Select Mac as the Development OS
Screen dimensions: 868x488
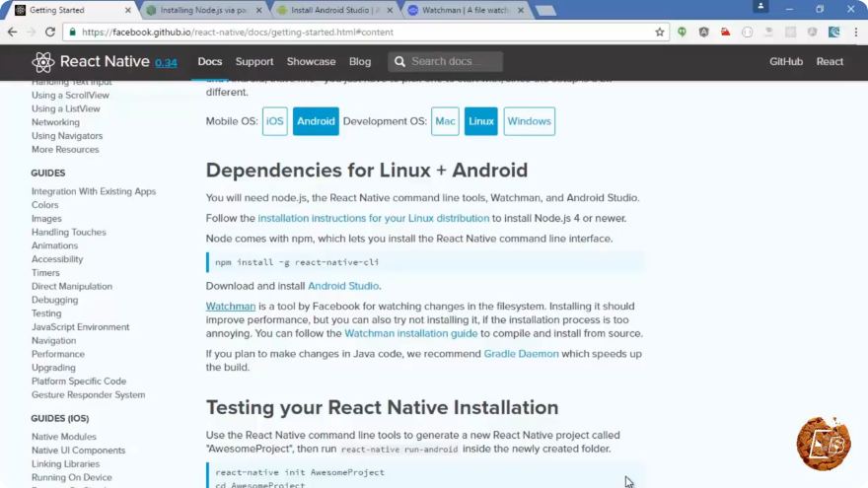tap(445, 121)
